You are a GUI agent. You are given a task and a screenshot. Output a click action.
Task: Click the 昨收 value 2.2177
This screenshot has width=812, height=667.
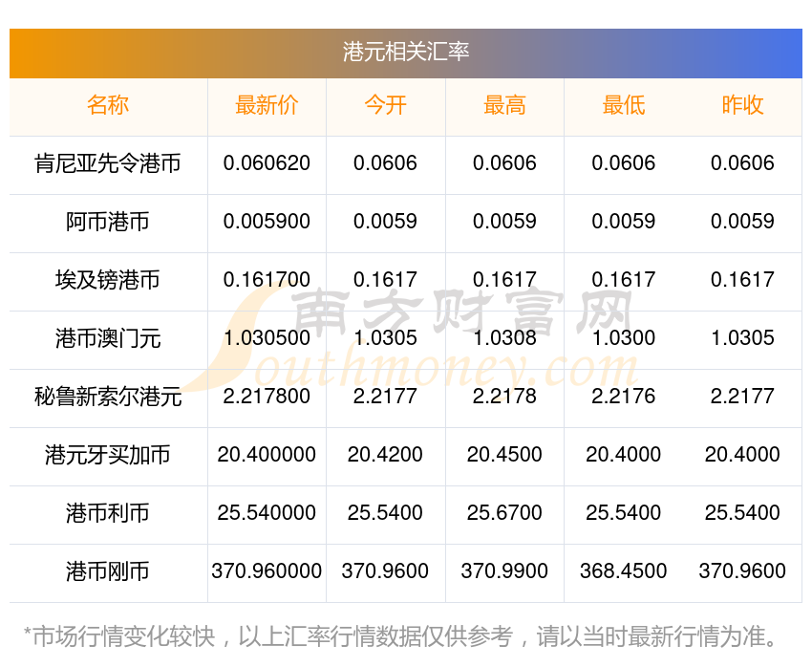742,397
